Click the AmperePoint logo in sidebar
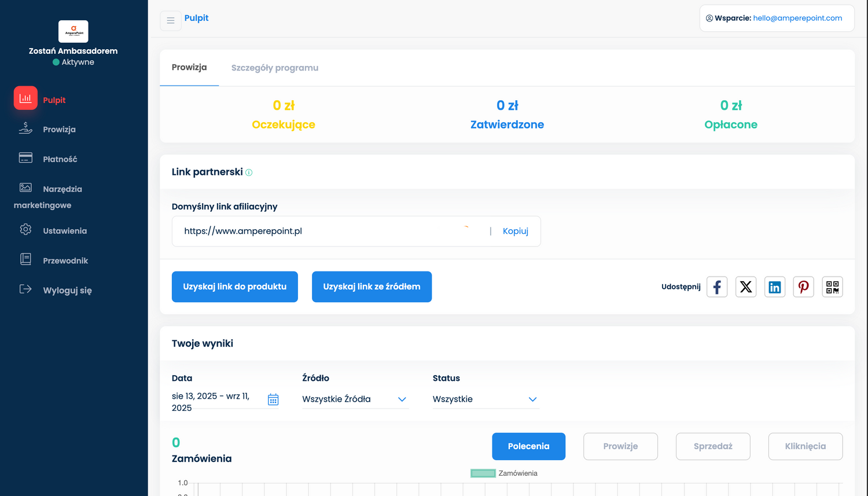This screenshot has height=496, width=868. coord(73,31)
